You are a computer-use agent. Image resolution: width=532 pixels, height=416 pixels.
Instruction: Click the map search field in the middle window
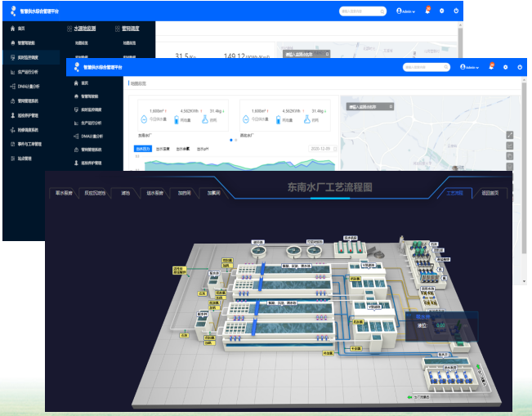click(x=370, y=106)
